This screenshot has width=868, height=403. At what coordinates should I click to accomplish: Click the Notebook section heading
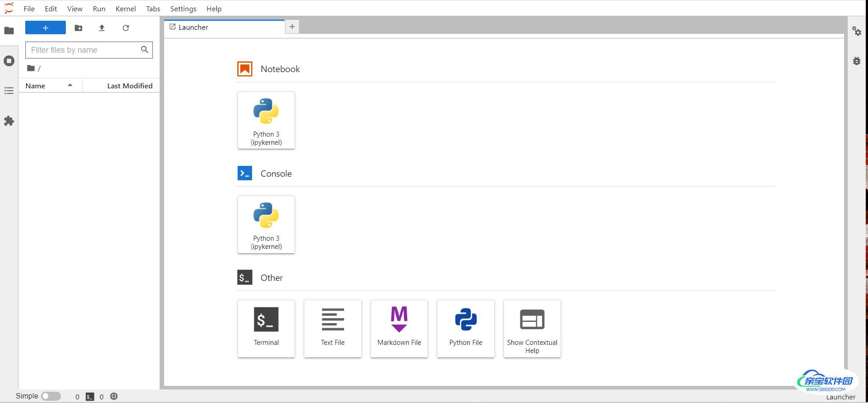tap(280, 69)
